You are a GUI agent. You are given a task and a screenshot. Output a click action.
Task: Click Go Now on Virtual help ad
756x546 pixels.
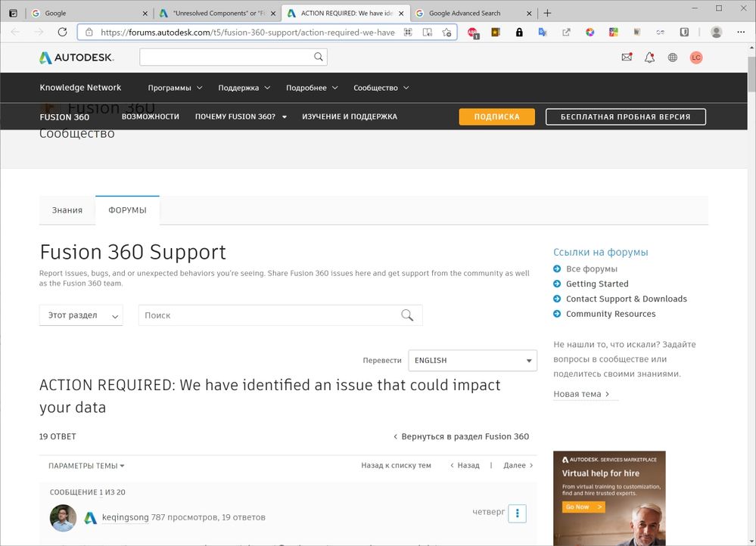pos(583,507)
